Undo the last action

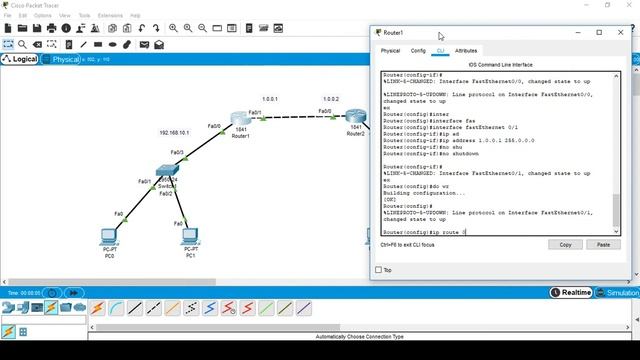coord(142,28)
